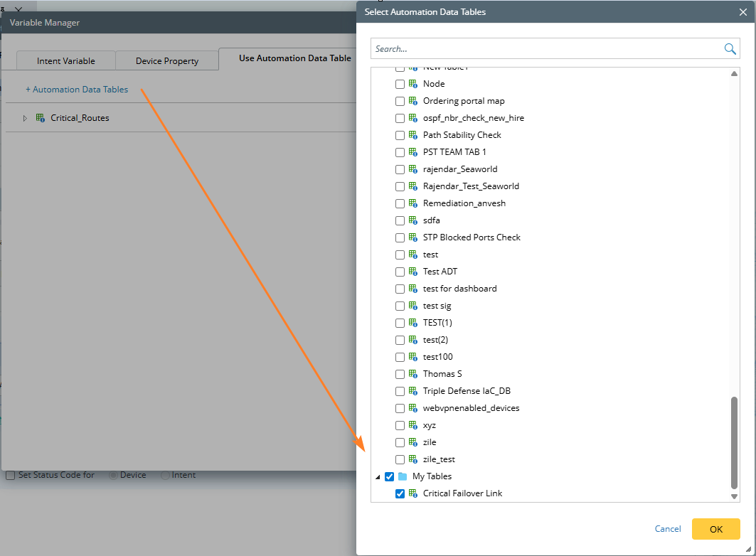Click the zile_test table icon

[413, 459]
